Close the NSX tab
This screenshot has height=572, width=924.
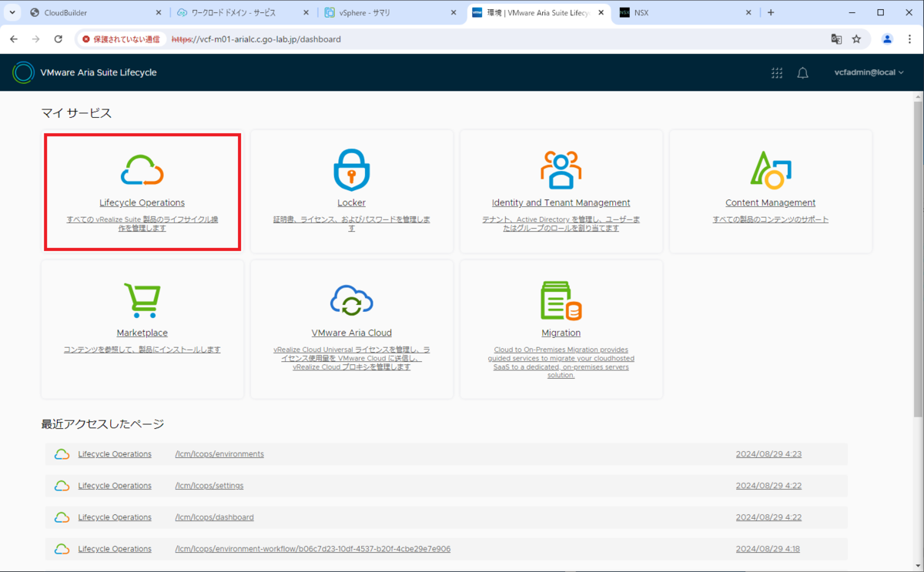pyautogui.click(x=748, y=12)
